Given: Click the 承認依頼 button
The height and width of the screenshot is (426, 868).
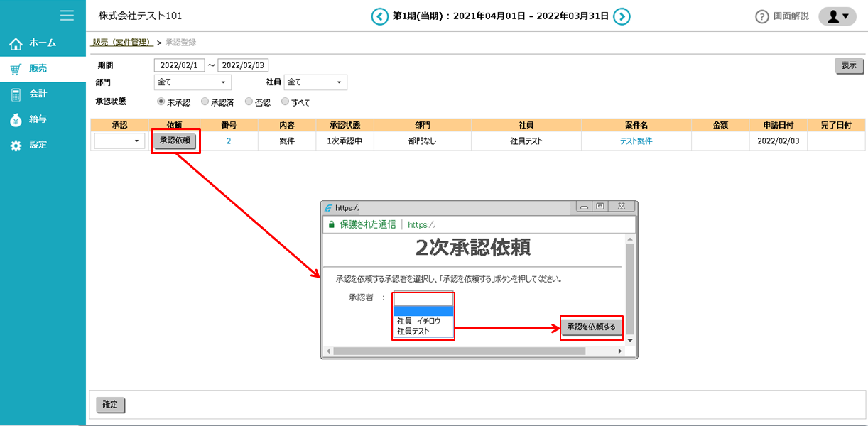Looking at the screenshot, I should click(x=175, y=141).
